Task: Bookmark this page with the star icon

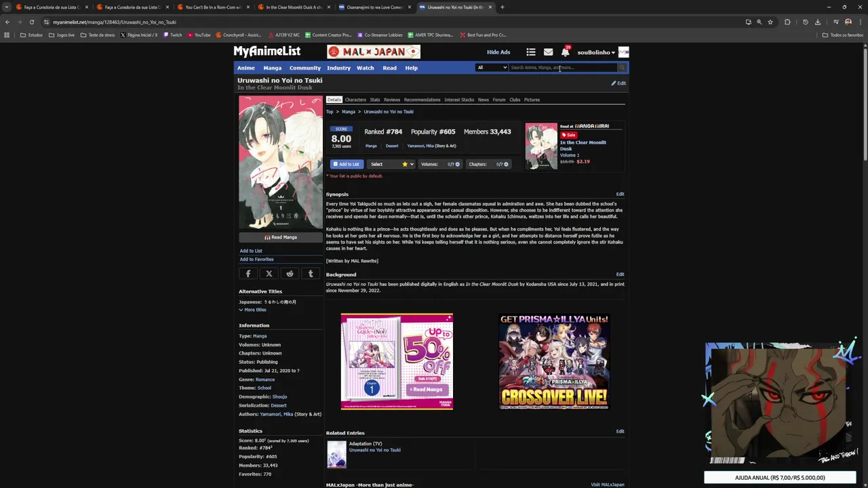Action: tap(770, 22)
